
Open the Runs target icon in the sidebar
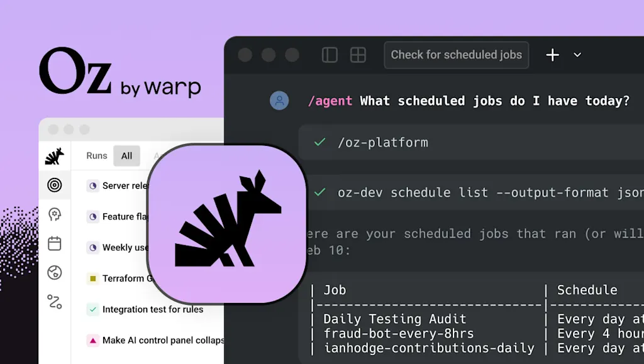point(55,185)
